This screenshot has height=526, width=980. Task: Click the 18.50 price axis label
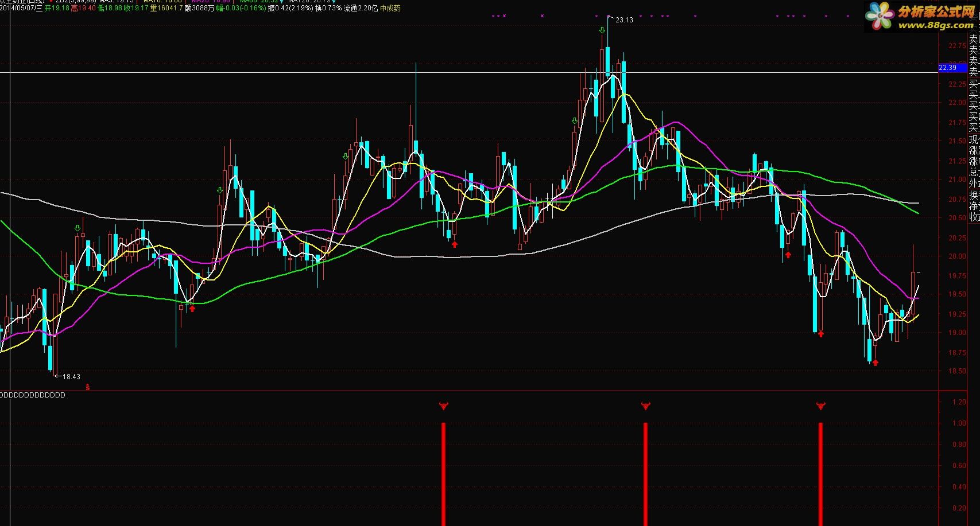pos(957,371)
